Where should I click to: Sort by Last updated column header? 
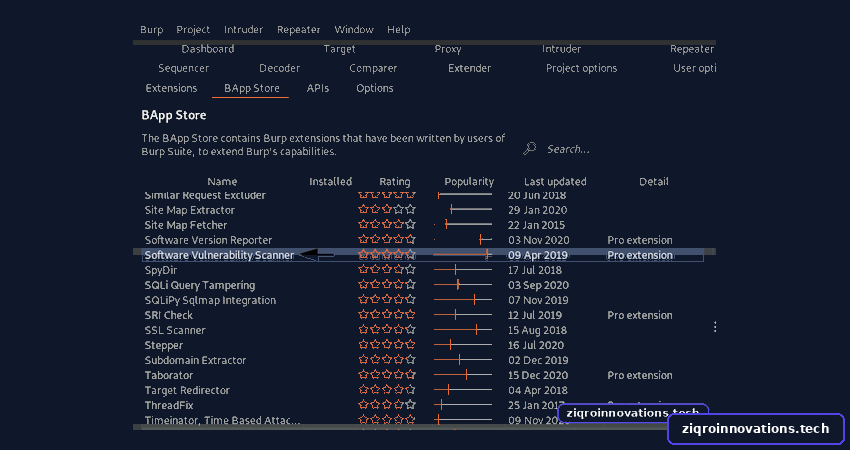tap(555, 182)
